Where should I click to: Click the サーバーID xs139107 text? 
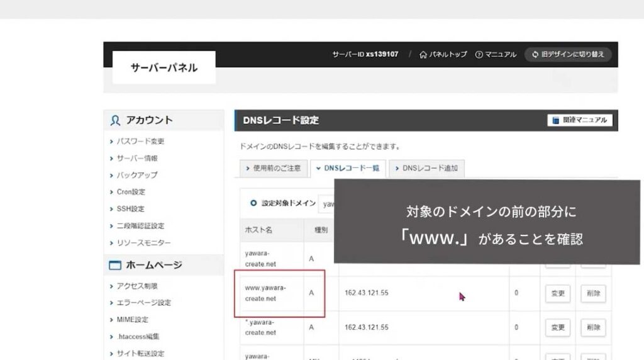click(365, 54)
